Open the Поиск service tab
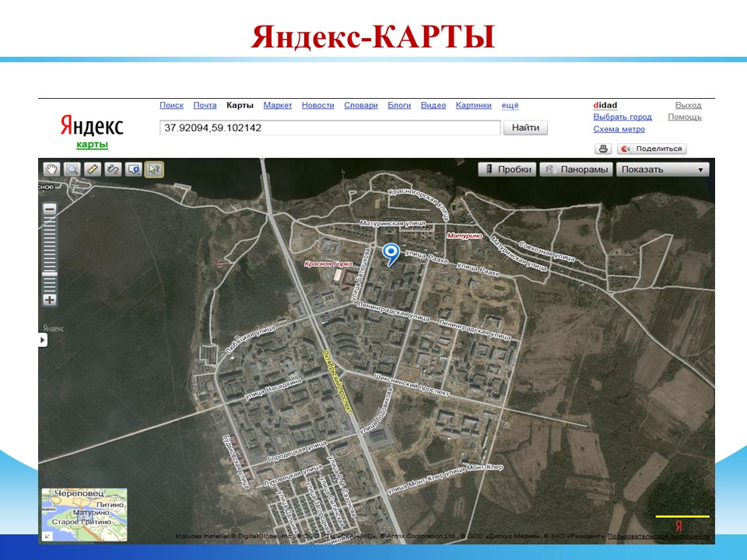 coord(171,105)
